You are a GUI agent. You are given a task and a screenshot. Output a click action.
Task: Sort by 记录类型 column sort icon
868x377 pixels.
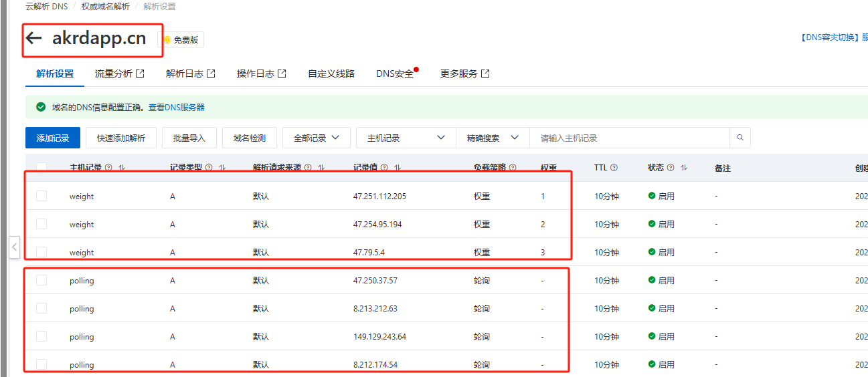click(222, 168)
